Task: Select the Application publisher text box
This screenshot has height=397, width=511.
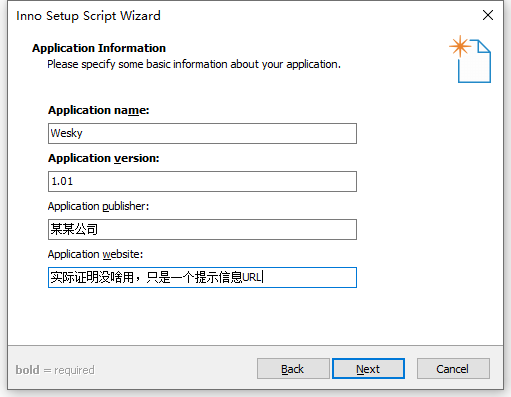Action: 202,229
